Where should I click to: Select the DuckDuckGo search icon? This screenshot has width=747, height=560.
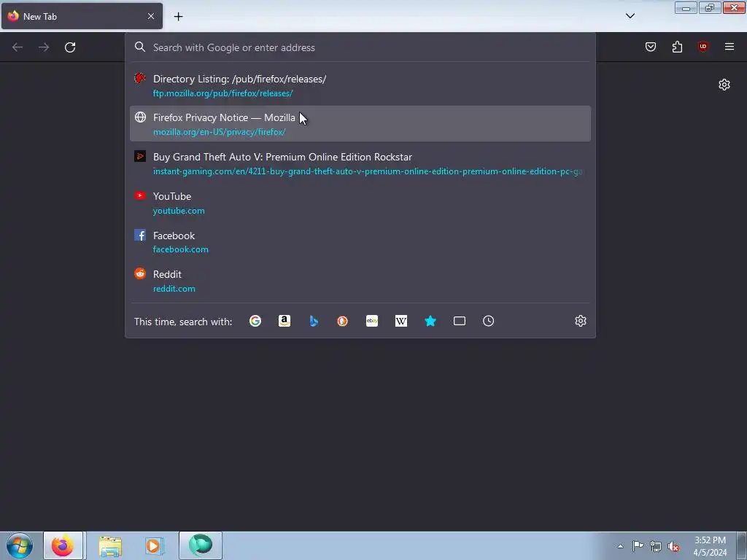pyautogui.click(x=343, y=321)
